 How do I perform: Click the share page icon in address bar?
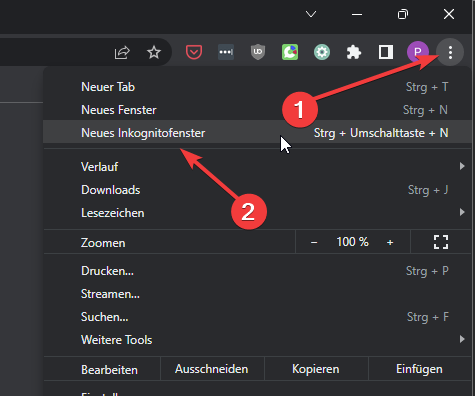[x=122, y=52]
